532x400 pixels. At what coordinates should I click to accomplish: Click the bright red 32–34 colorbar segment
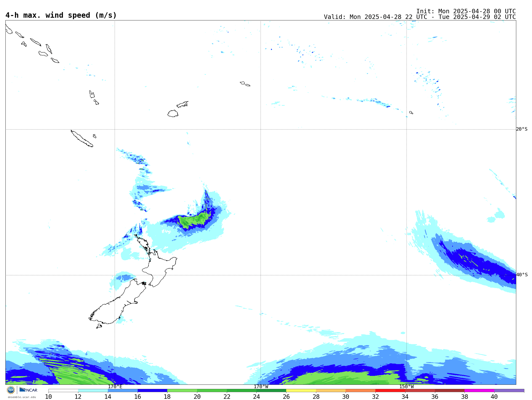coord(390,391)
